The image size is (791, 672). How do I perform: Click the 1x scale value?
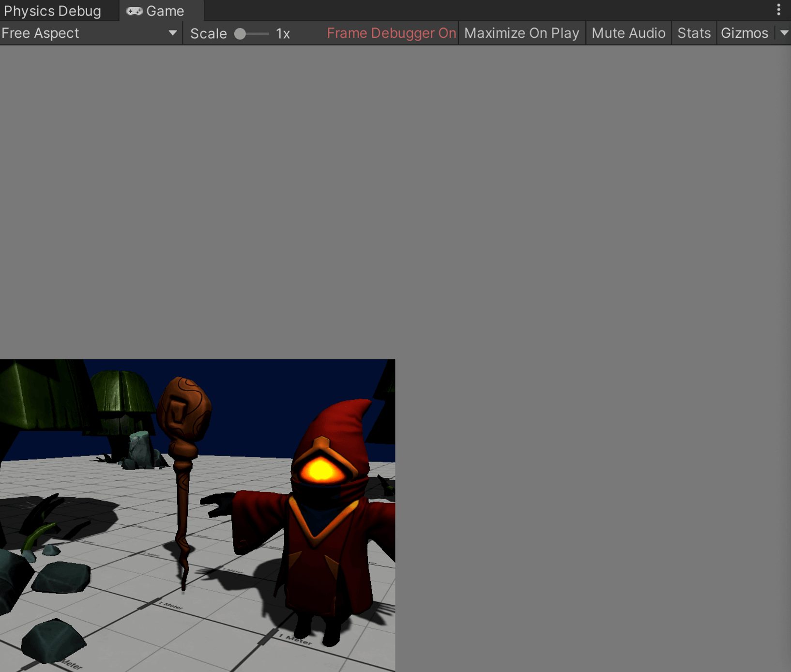[283, 33]
